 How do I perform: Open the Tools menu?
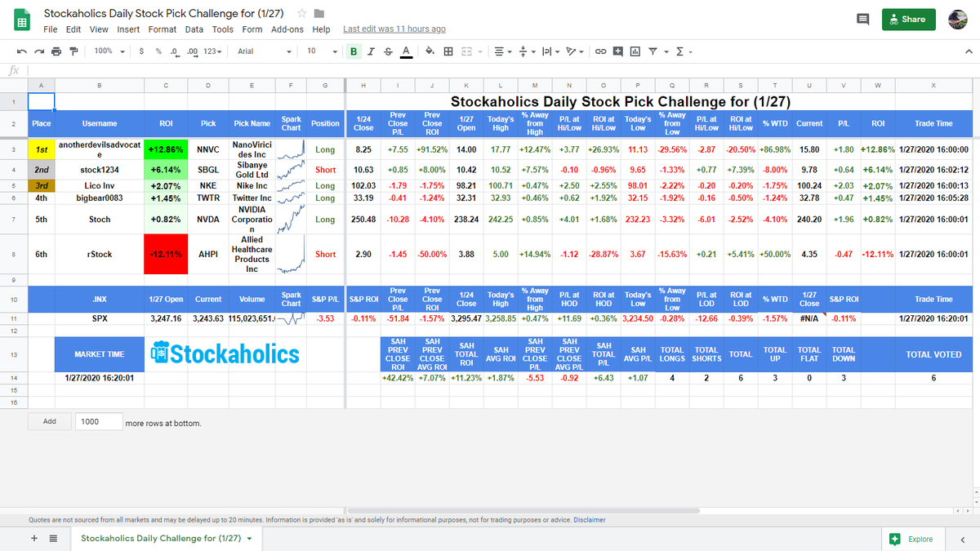[223, 29]
